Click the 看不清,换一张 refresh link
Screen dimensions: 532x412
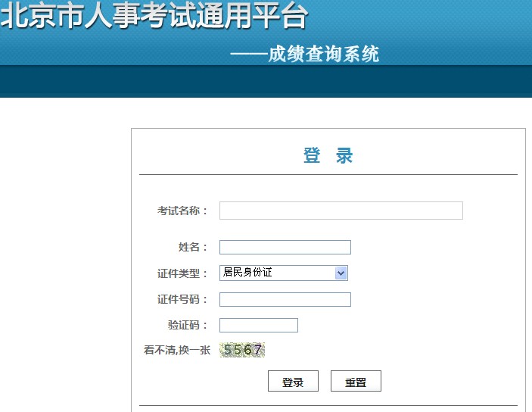(x=177, y=351)
